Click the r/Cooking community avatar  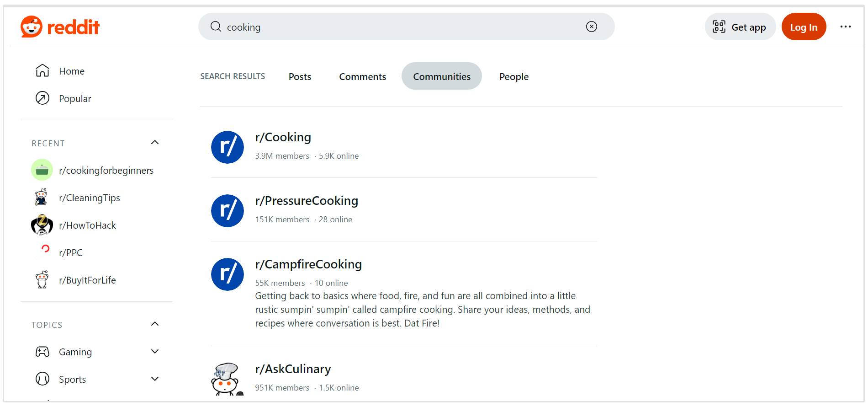228,147
